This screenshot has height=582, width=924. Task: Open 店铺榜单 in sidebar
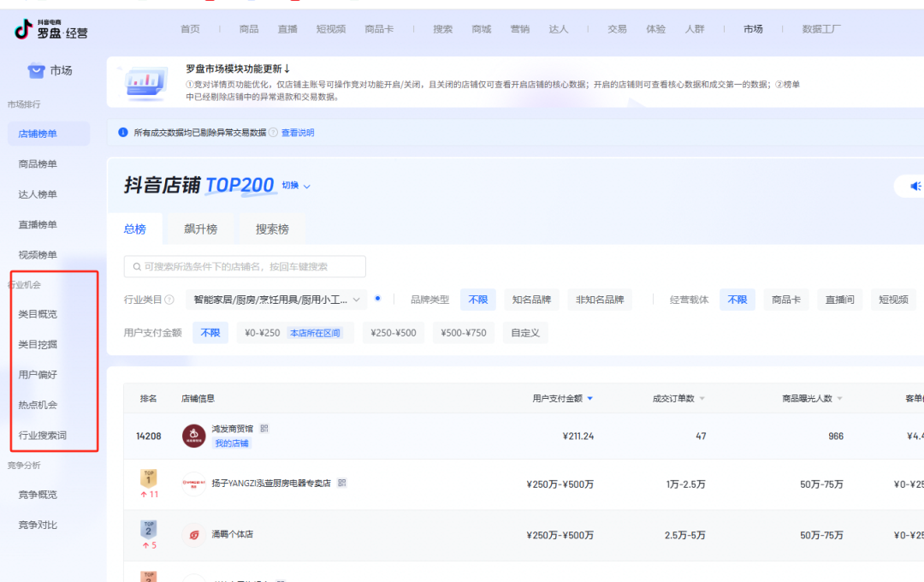click(x=49, y=134)
